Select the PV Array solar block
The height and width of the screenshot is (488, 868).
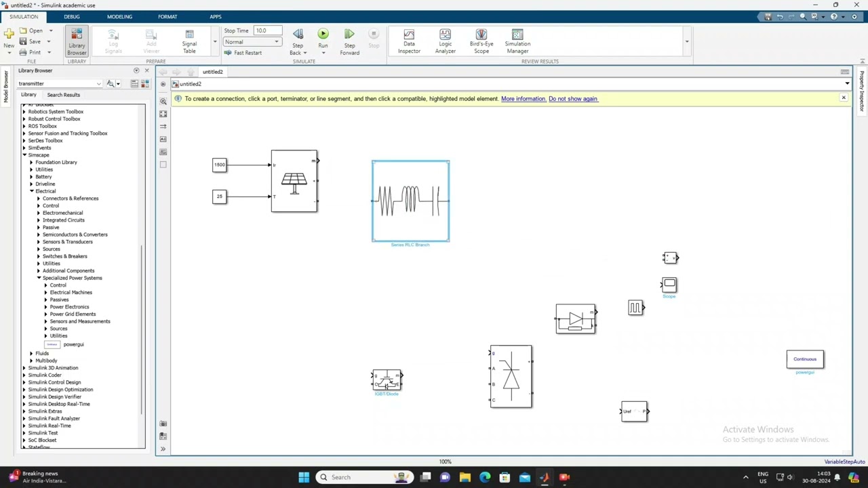(294, 181)
